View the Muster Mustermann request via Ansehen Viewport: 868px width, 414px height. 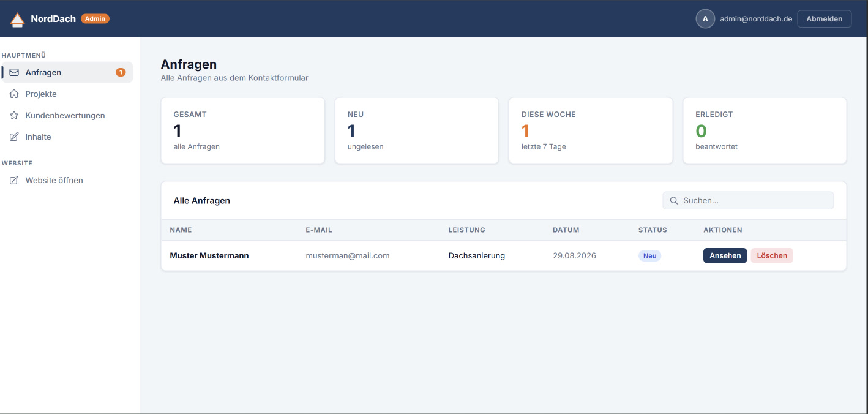(x=725, y=255)
